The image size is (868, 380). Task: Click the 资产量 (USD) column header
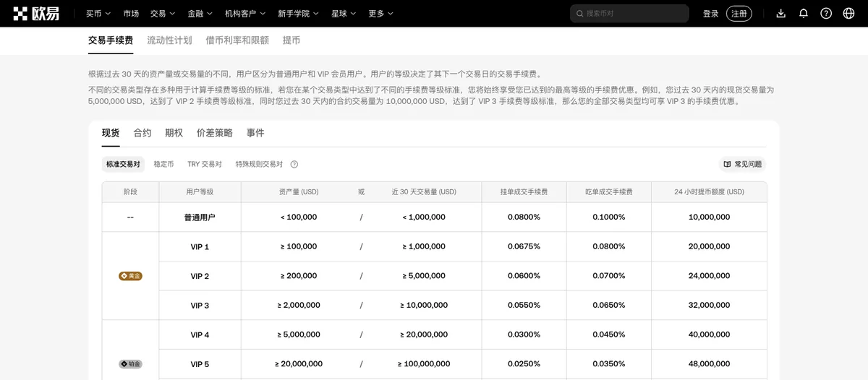[x=299, y=192]
